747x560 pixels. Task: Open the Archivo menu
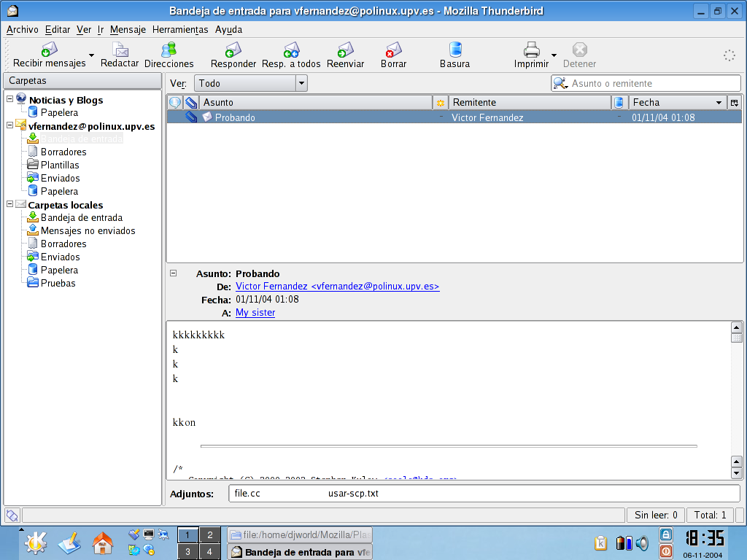click(x=23, y=29)
